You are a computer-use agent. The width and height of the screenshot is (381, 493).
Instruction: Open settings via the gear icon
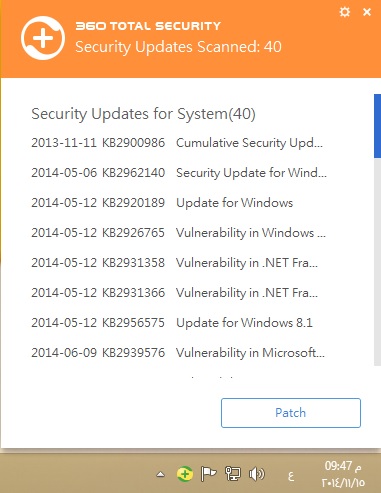(345, 12)
